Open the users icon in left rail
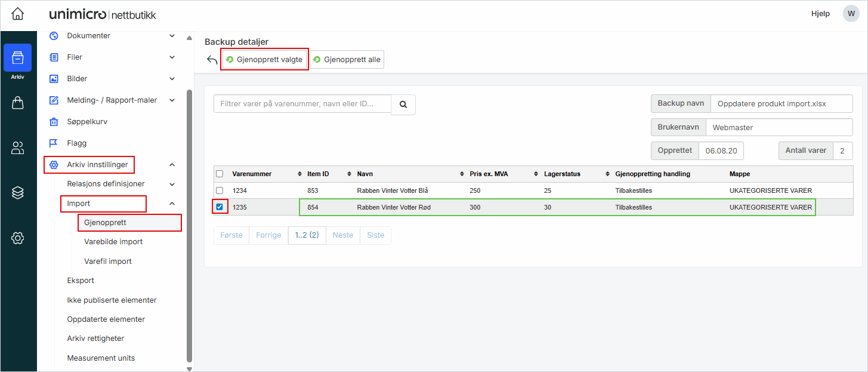868x372 pixels. pyautogui.click(x=18, y=148)
